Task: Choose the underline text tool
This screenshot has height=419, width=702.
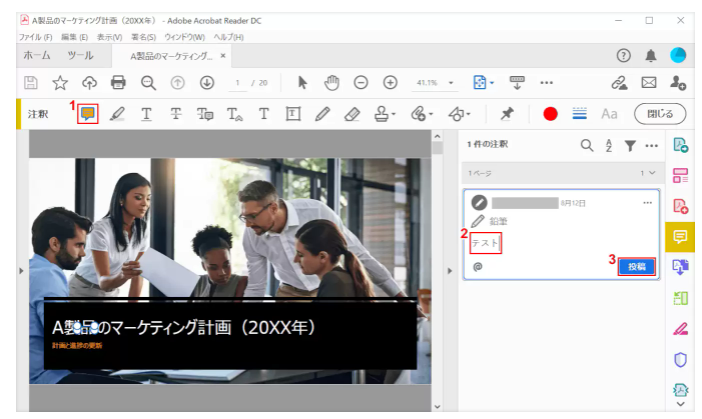Action: point(146,114)
